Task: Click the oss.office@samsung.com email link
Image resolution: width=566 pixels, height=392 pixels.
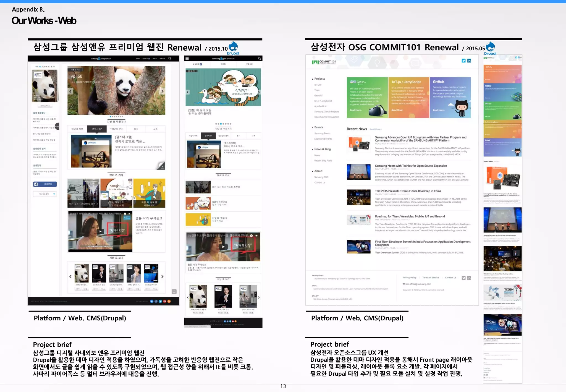Action: (417, 284)
